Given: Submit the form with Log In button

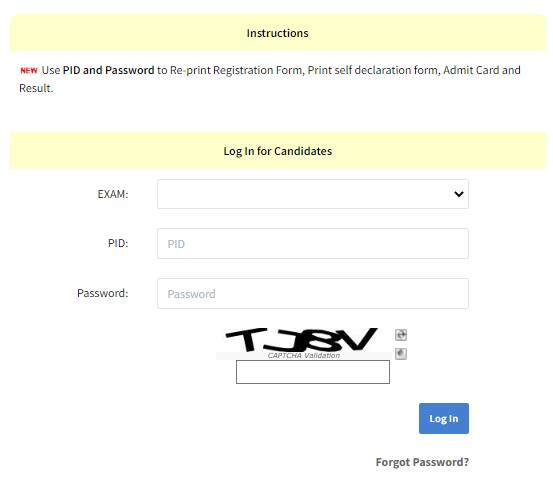Looking at the screenshot, I should coord(444,418).
